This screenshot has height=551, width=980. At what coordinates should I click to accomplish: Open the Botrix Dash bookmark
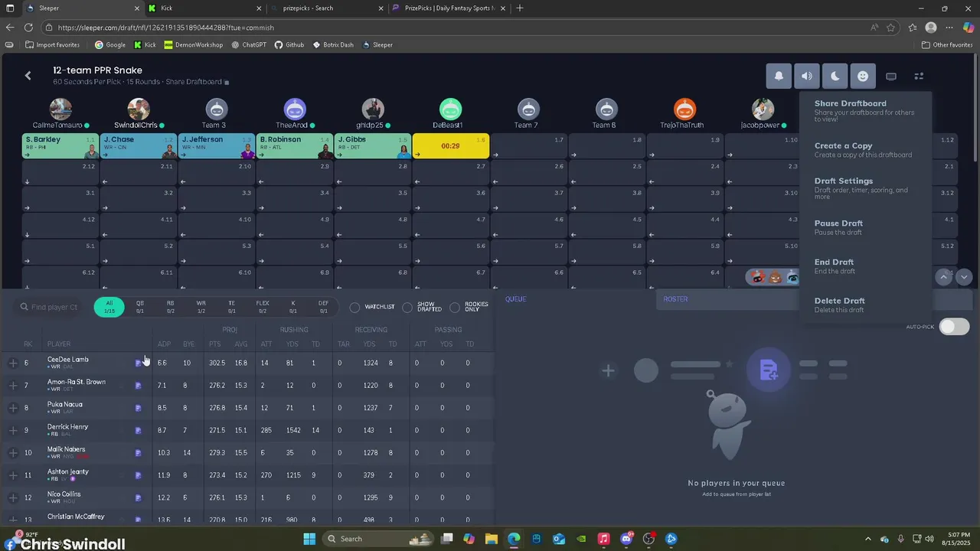pyautogui.click(x=333, y=44)
